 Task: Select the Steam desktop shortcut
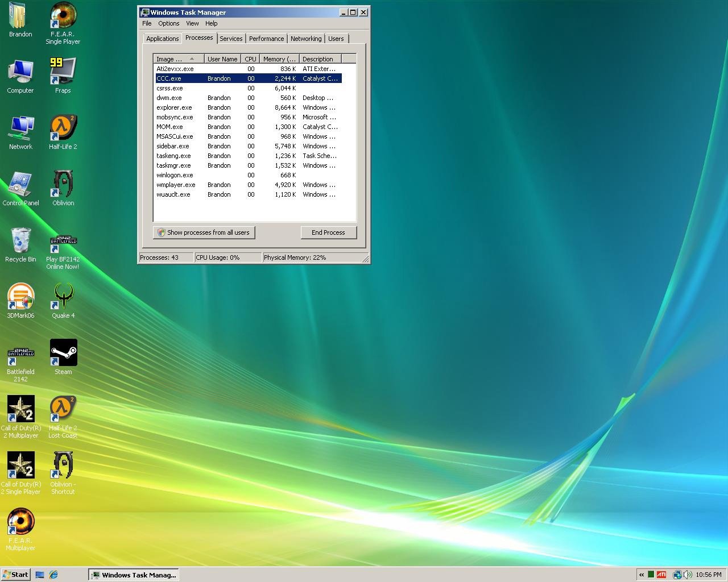(x=63, y=357)
